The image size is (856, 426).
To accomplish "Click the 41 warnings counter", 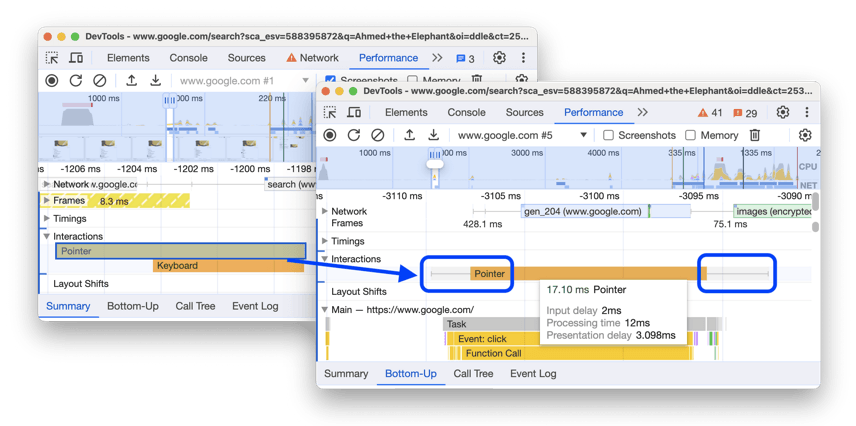I will click(x=709, y=113).
